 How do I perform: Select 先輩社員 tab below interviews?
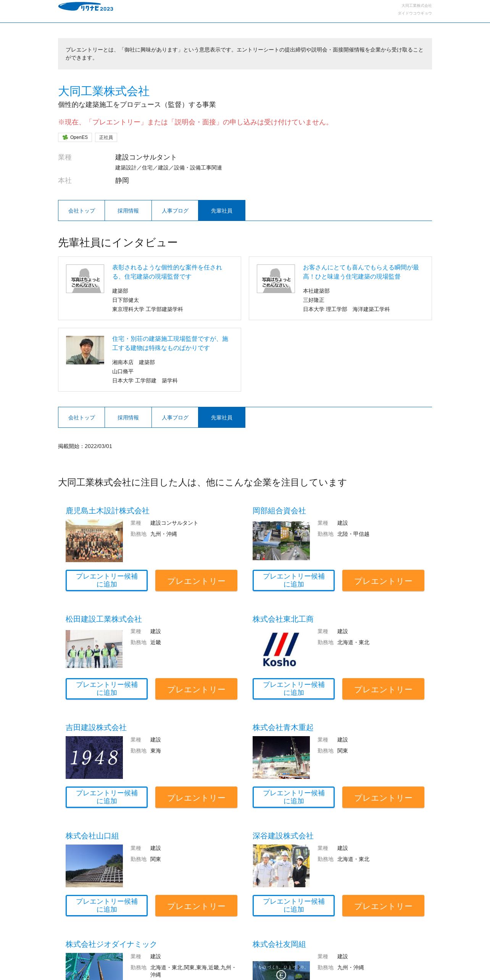(222, 417)
